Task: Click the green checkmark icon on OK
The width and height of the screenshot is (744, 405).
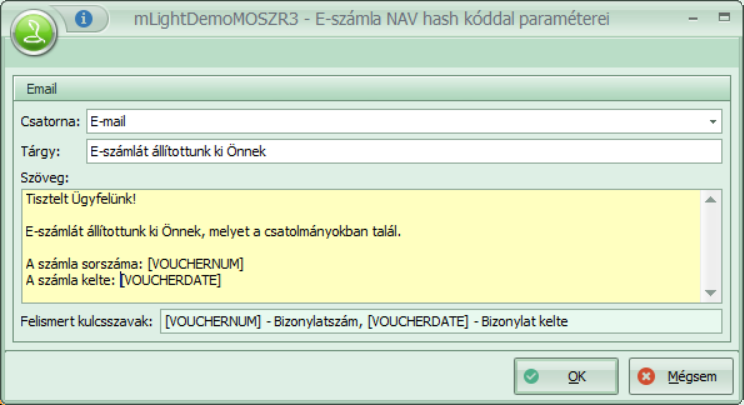Action: point(532,377)
